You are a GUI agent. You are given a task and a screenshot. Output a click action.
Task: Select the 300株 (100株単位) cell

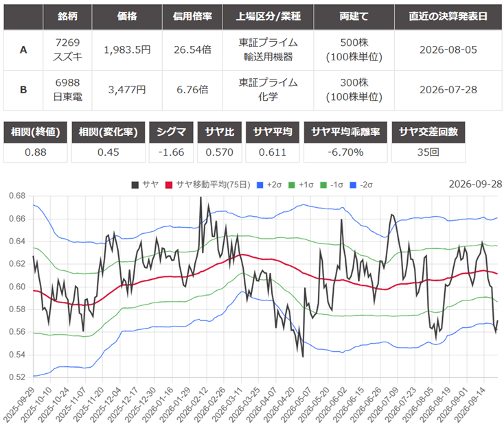point(354,91)
